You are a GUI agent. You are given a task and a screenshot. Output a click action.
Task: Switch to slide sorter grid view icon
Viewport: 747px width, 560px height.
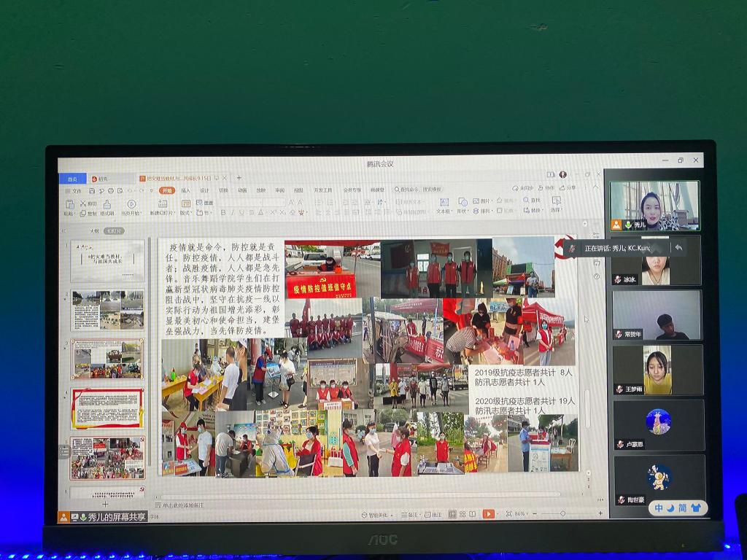(462, 514)
